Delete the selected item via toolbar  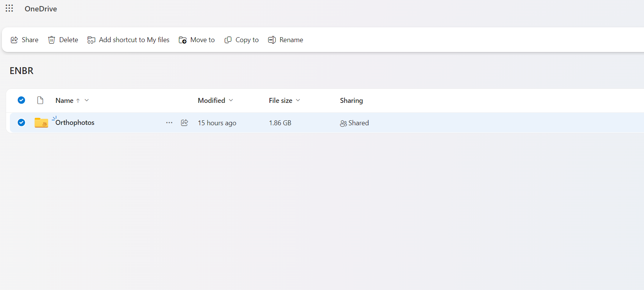(x=63, y=40)
